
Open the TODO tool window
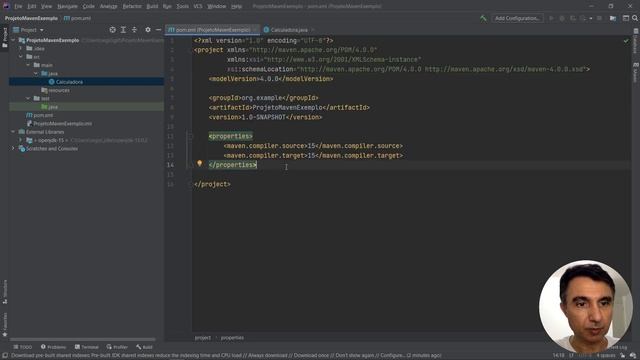tap(22, 347)
